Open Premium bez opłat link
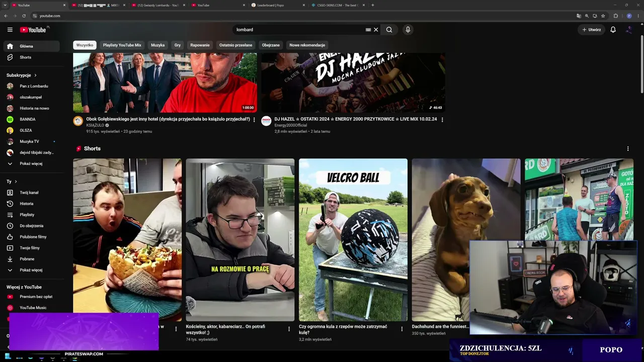The height and width of the screenshot is (362, 644). (31, 297)
